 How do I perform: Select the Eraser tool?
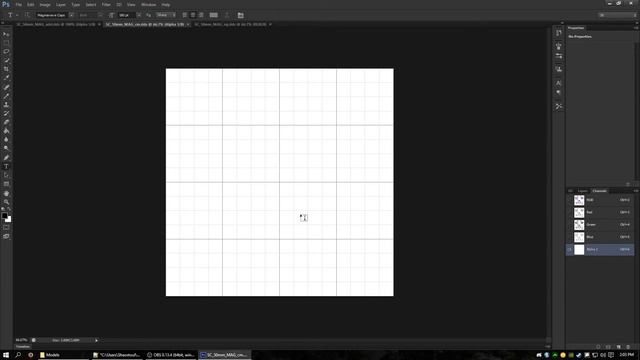tap(6, 122)
